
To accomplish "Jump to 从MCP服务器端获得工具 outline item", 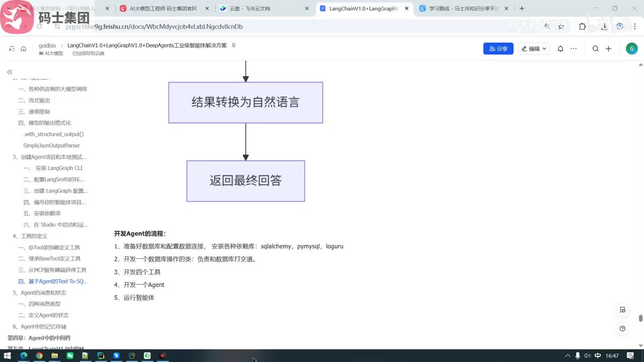I will 52,270.
